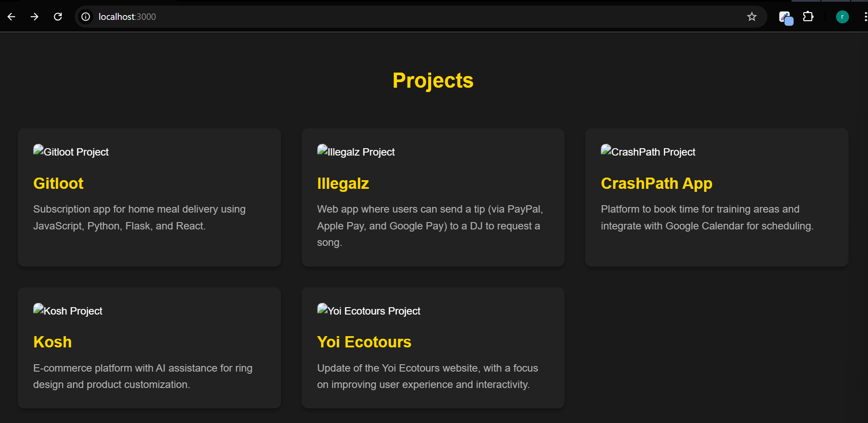
Task: Open site information via the info icon
Action: click(85, 16)
